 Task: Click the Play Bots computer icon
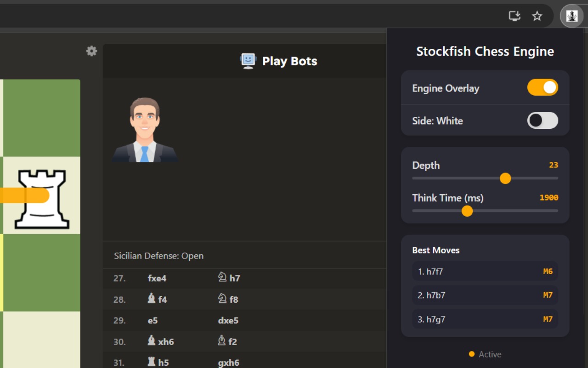click(248, 61)
